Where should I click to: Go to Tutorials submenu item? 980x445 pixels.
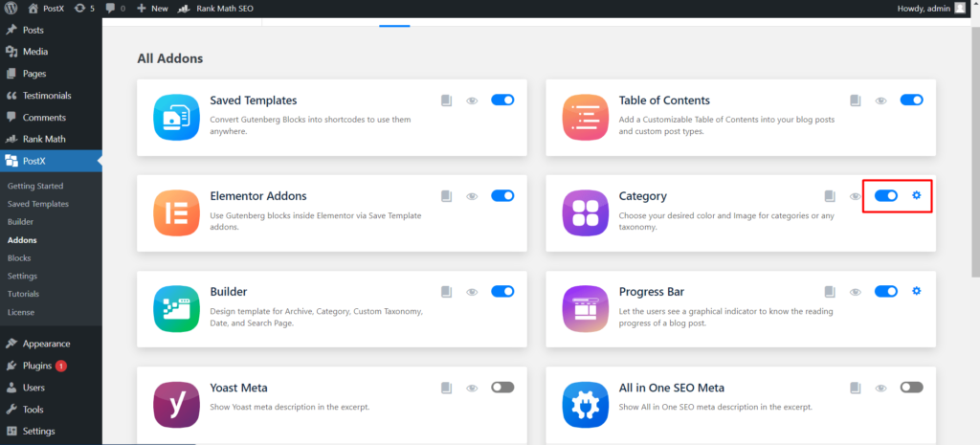coord(23,294)
